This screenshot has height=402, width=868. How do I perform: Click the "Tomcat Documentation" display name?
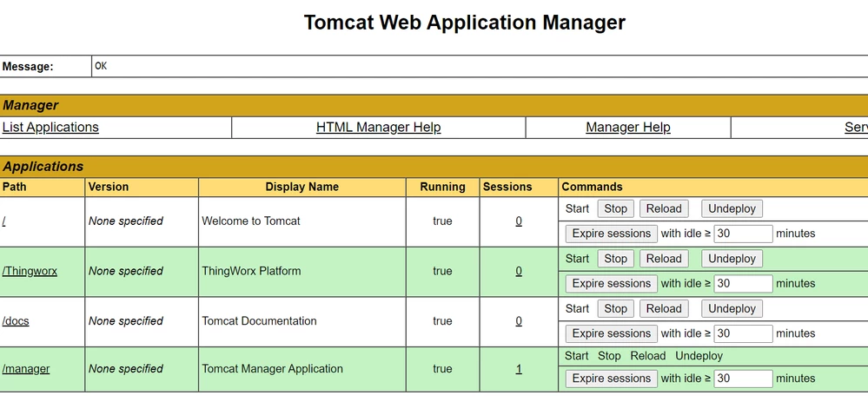click(x=259, y=320)
